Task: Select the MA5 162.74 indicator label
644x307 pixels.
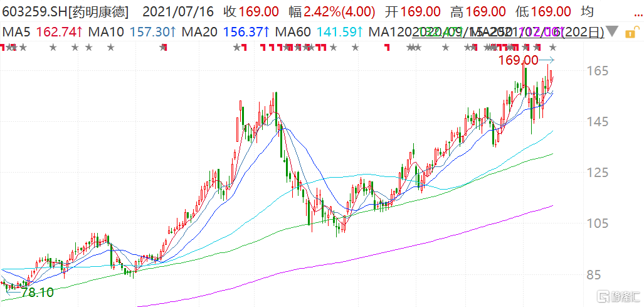Action: [x=41, y=31]
